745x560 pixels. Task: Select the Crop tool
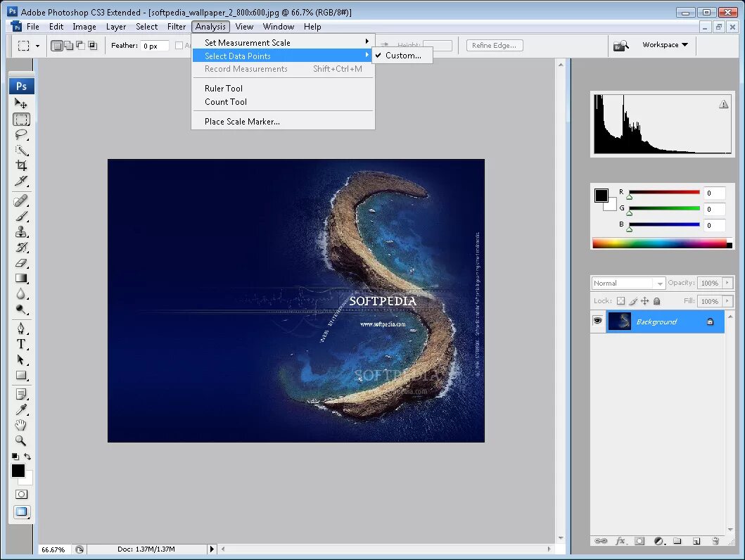(21, 166)
